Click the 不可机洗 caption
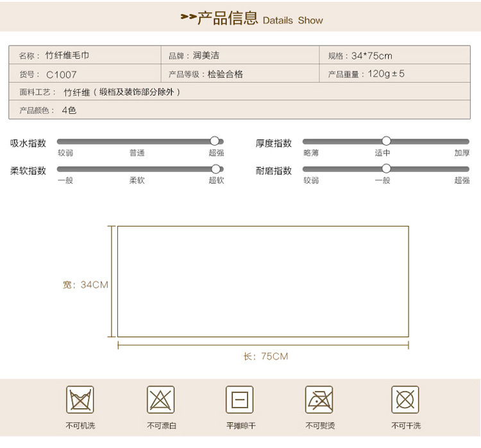The height and width of the screenshot is (448, 481). pos(80,426)
